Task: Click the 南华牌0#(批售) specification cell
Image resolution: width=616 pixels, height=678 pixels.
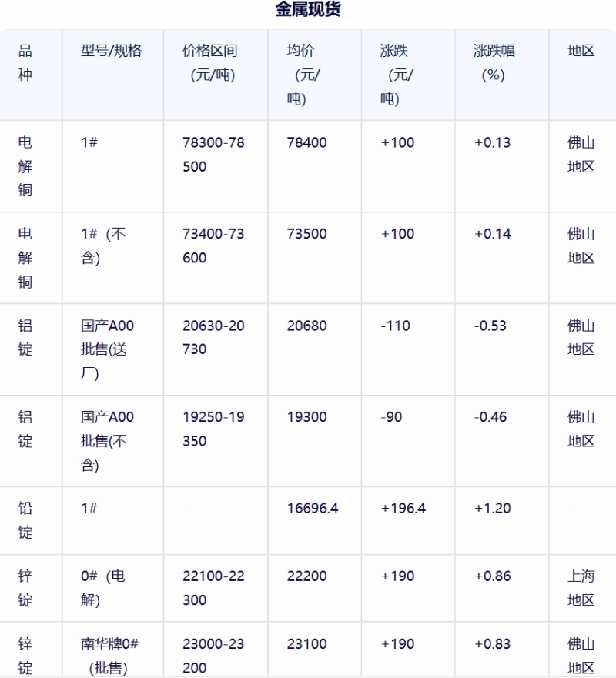Action: click(x=109, y=656)
